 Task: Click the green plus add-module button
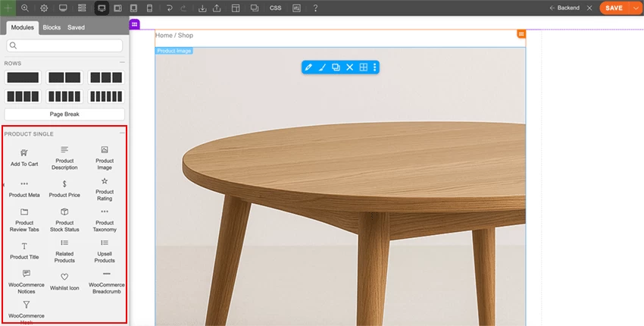(x=8, y=8)
